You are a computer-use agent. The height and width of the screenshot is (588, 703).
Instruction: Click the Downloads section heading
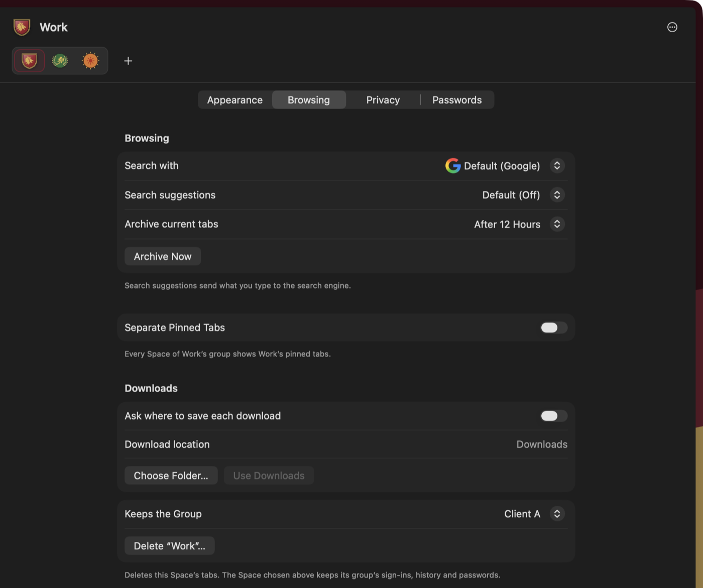151,388
